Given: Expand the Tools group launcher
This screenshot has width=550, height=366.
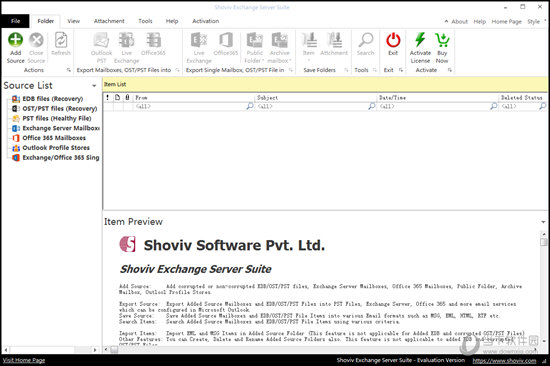Looking at the screenshot, I should point(375,70).
